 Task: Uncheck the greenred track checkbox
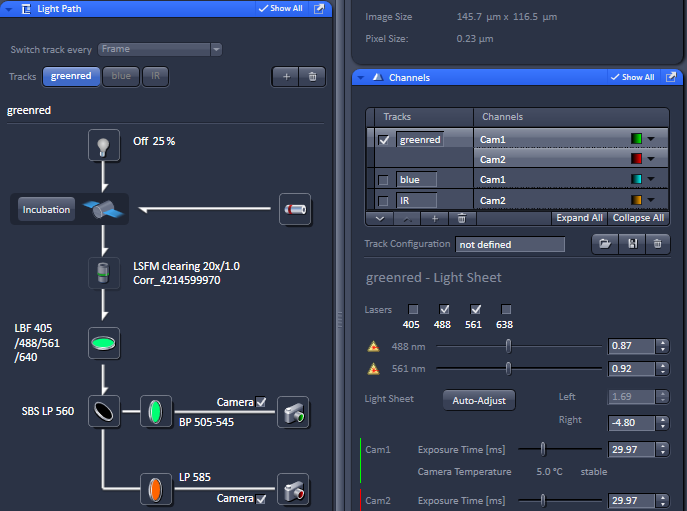[384, 140]
